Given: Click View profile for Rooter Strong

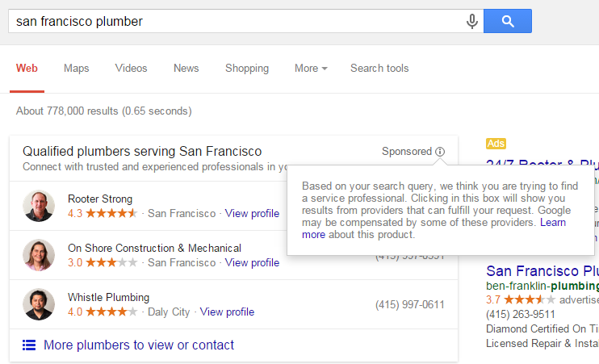Looking at the screenshot, I should (x=252, y=214).
